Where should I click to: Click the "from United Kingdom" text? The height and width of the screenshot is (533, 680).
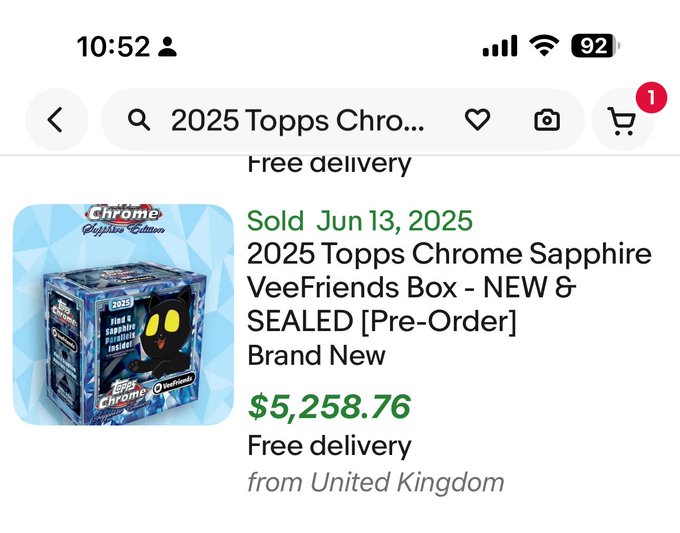376,482
